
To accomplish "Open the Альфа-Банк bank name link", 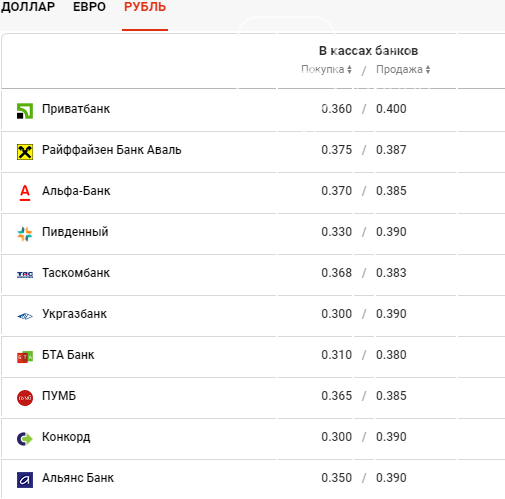I will [x=76, y=191].
